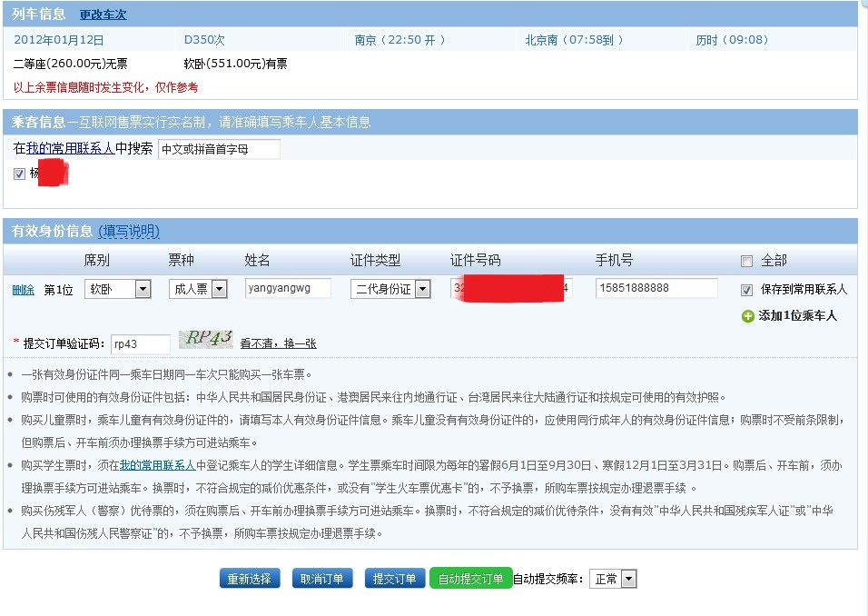868x616 pixels.
Task: Toggle the 全部 select-all checkbox
Action: click(746, 262)
